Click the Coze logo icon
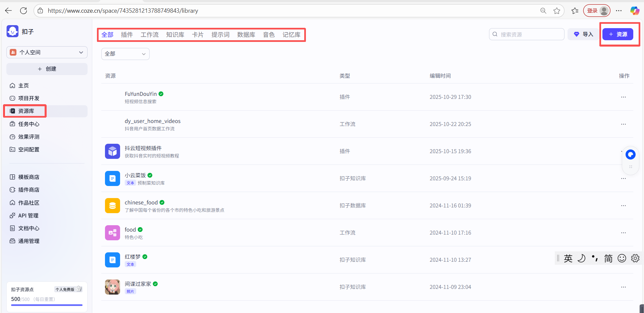 point(12,32)
